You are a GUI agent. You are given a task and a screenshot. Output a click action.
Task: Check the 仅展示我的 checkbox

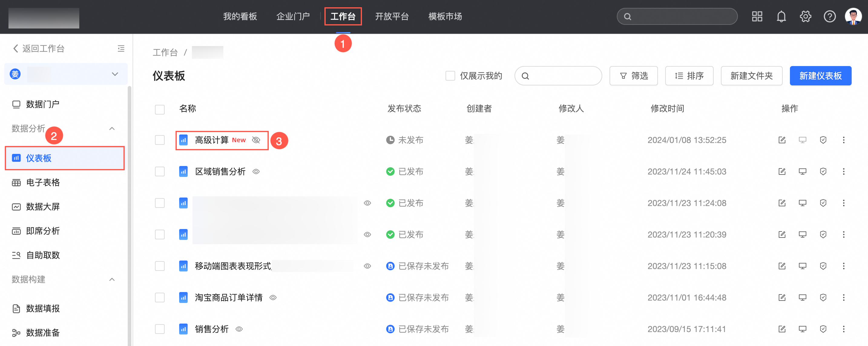pos(450,76)
